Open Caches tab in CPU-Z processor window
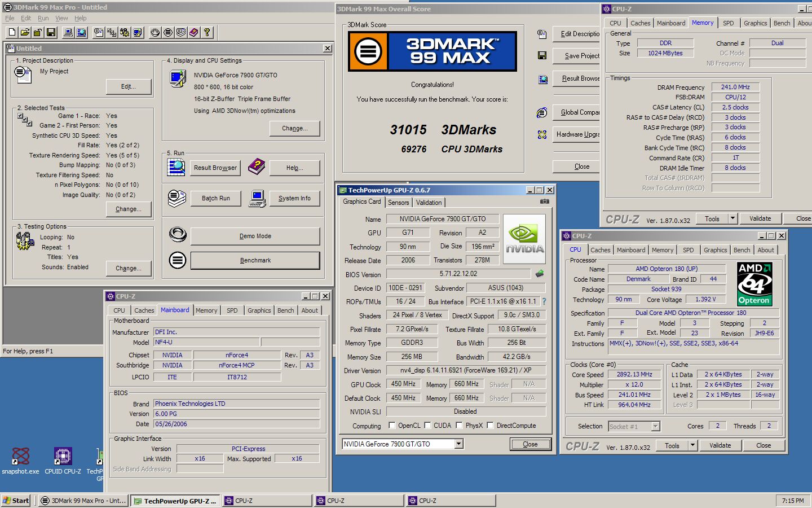 (x=601, y=250)
